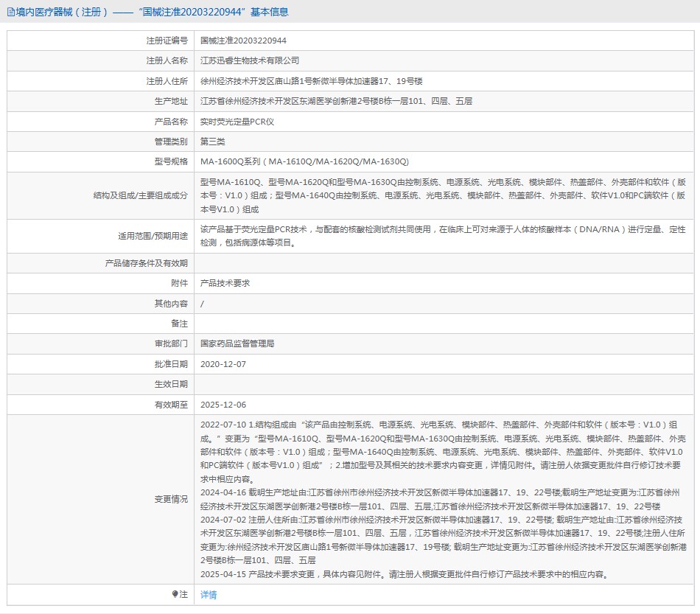Click approval date 2020-12-07

pos(223,364)
